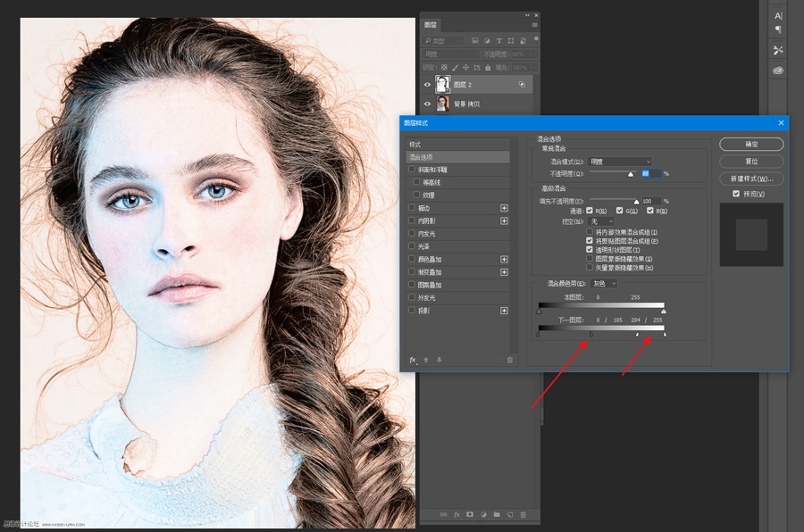Open the 混合模式 blend mode dropdown
This screenshot has height=532, width=804.
[x=622, y=162]
